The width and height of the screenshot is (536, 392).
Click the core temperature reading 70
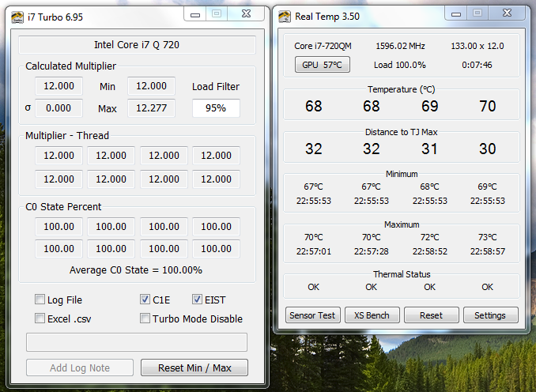[x=488, y=106]
